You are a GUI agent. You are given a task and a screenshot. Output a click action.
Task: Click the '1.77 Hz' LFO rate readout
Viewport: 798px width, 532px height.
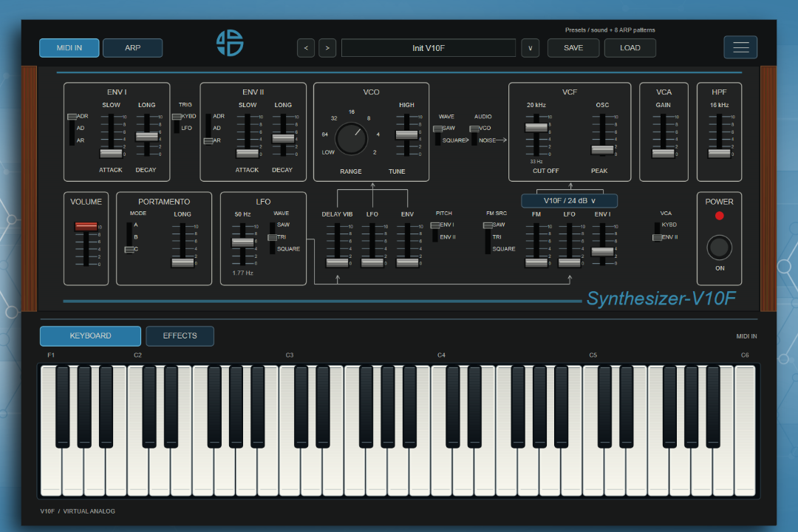243,273
